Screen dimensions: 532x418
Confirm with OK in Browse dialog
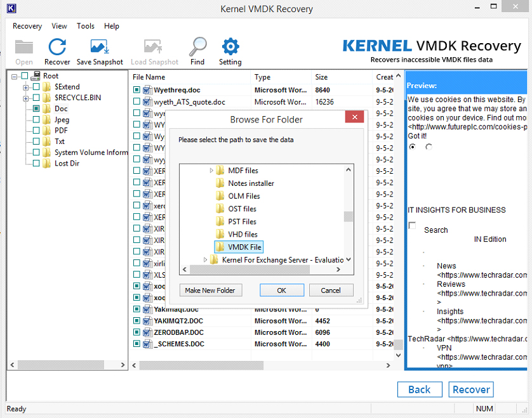pos(282,291)
